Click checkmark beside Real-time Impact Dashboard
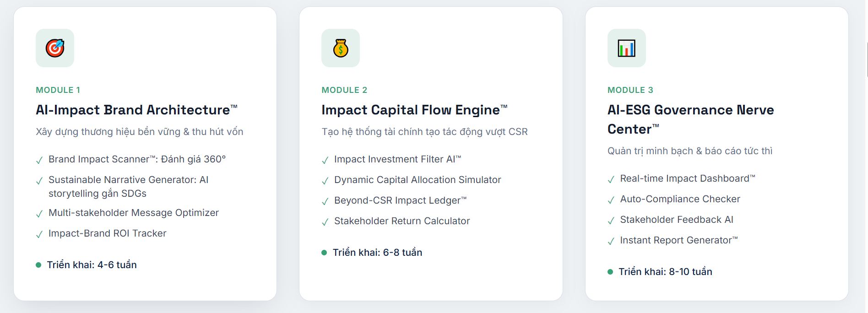868x313 pixels. [611, 179]
